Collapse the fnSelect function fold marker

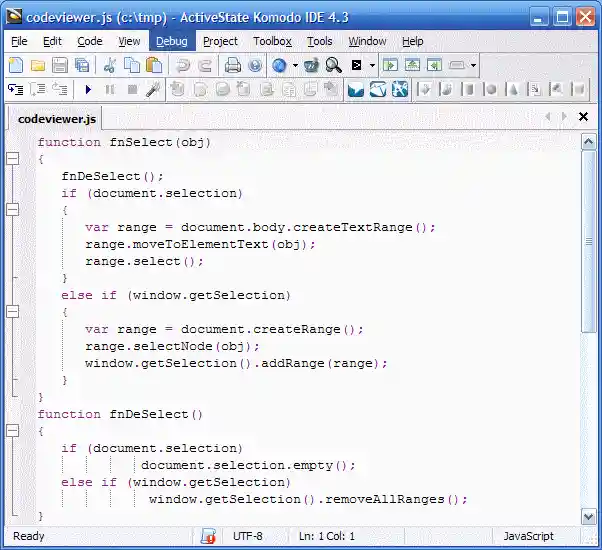coord(13,159)
